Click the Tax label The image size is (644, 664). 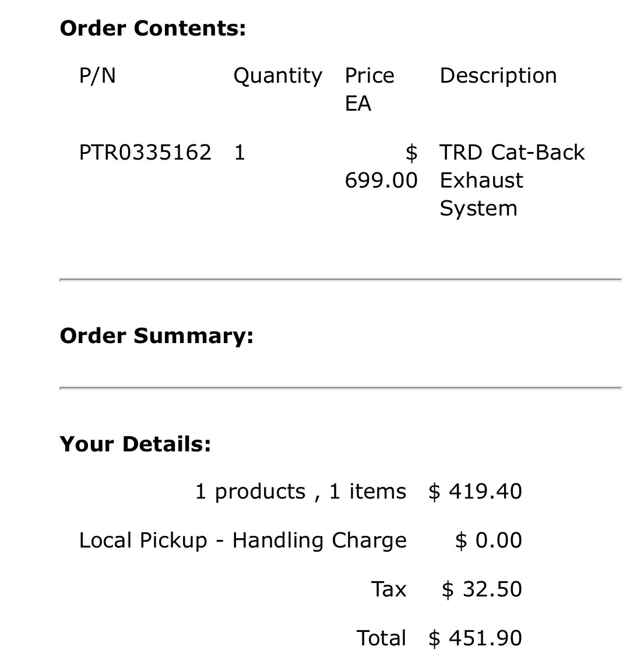(x=389, y=589)
